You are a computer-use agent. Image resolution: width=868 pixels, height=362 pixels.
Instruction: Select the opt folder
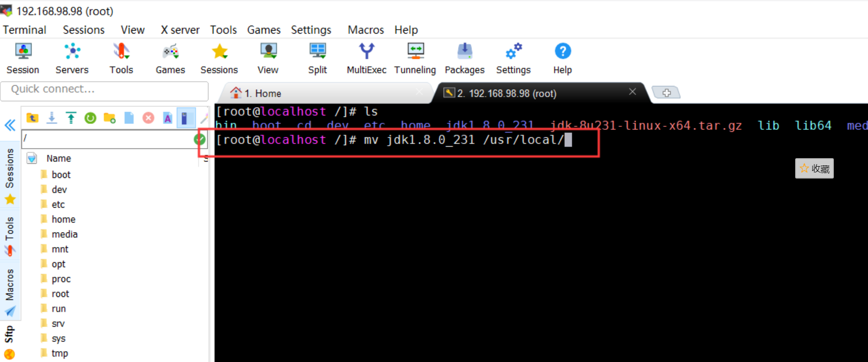pyautogui.click(x=58, y=264)
